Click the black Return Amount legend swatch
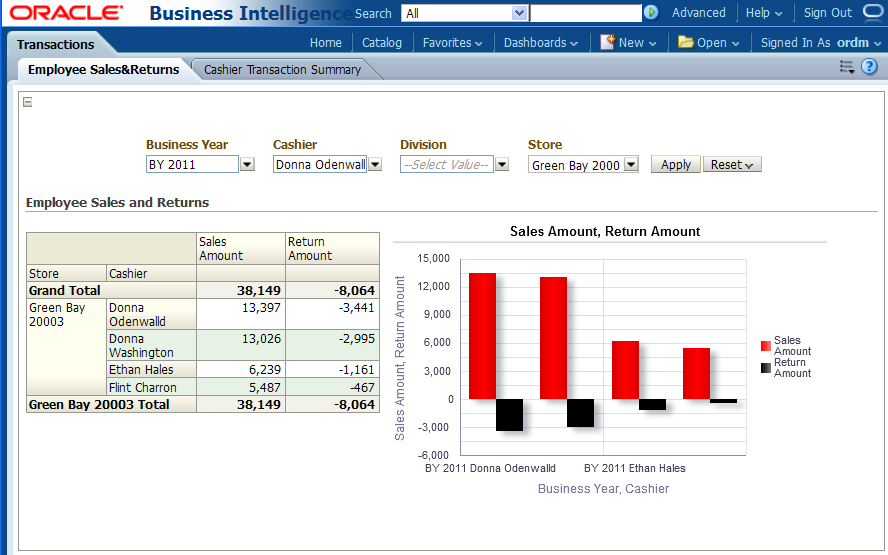Screen dimensions: 888x555 point(766,368)
